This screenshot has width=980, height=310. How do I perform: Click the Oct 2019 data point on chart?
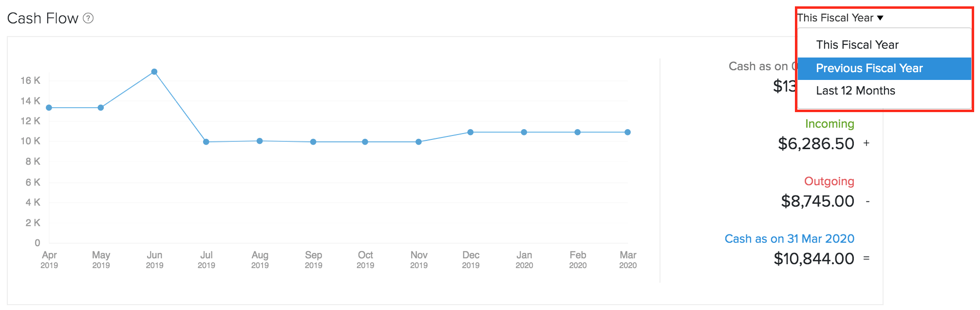(365, 142)
